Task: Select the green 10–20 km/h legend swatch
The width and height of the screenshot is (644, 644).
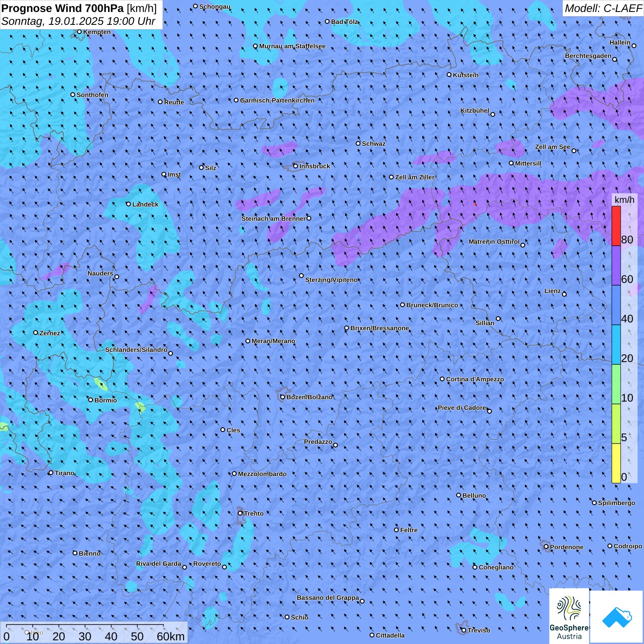Action: pos(616,384)
